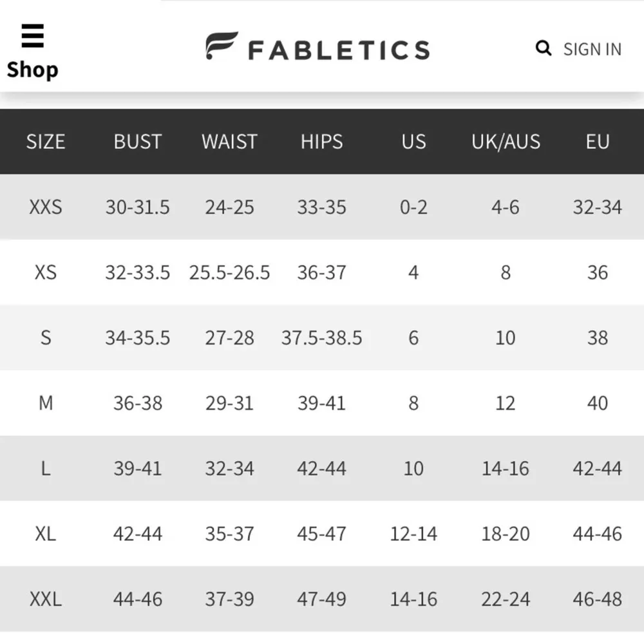The image size is (644, 644).
Task: Open the SIGN IN link
Action: 592,50
